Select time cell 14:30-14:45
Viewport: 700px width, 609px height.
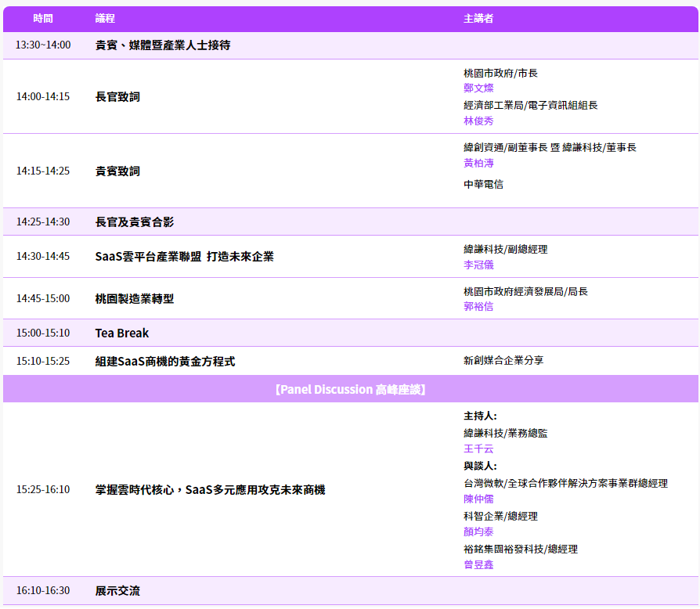[x=43, y=256]
